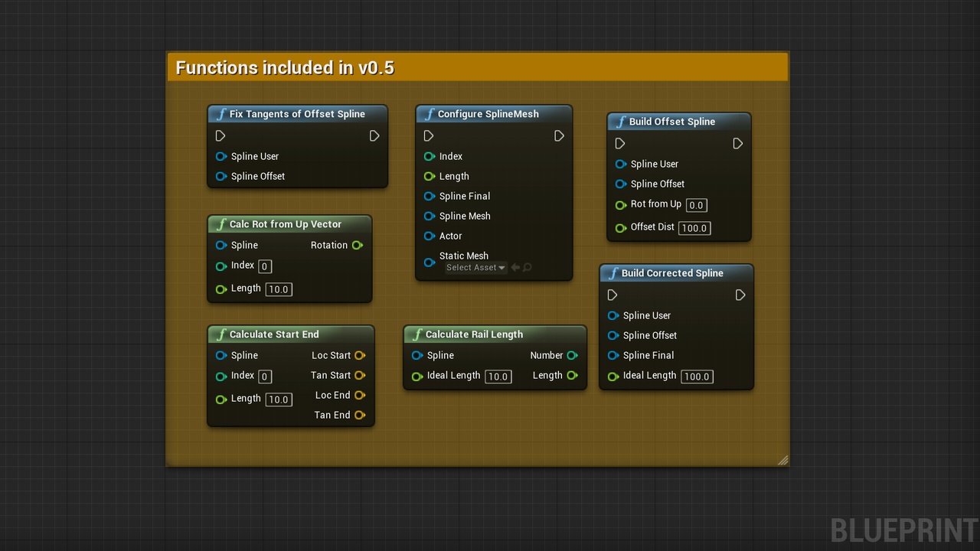Select Spline pin on Calc Rot from Up Vector
Image resolution: width=980 pixels, height=551 pixels.
tap(221, 245)
